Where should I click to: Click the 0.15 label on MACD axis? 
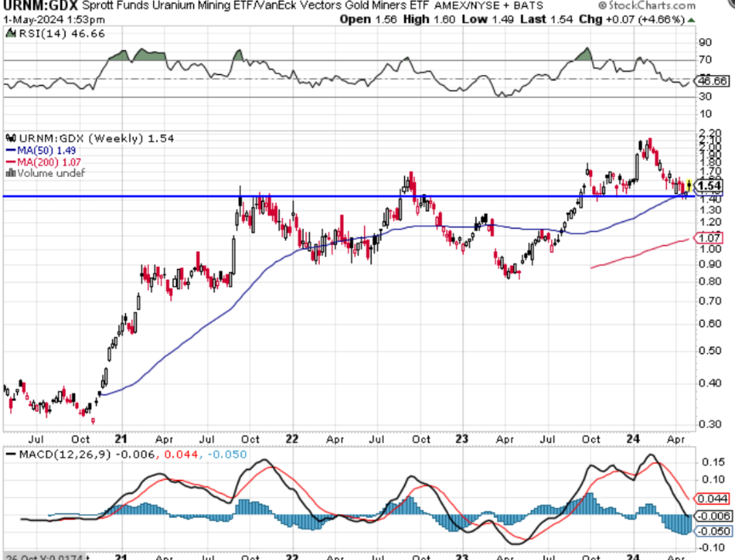[713, 462]
